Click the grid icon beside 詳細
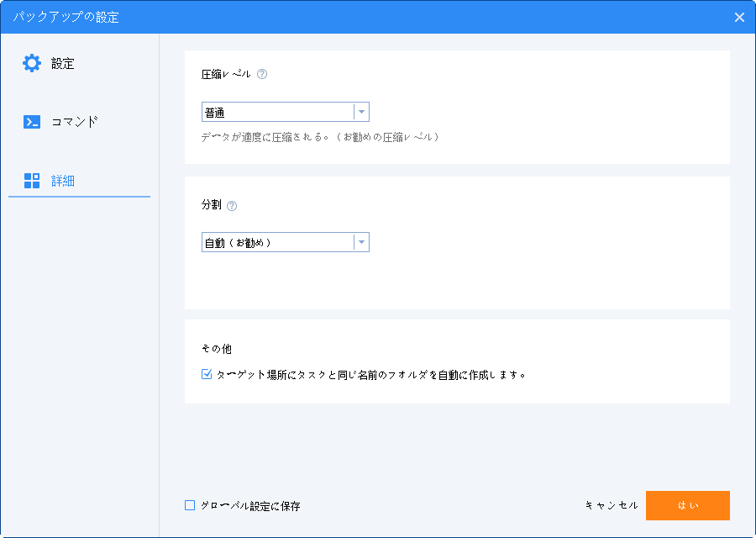756x538 pixels. pos(32,180)
